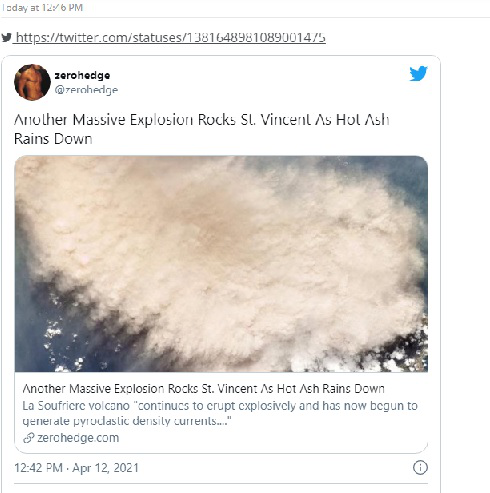Image resolution: width=490 pixels, height=493 pixels.
Task: Open the circled info icon
Action: [420, 467]
